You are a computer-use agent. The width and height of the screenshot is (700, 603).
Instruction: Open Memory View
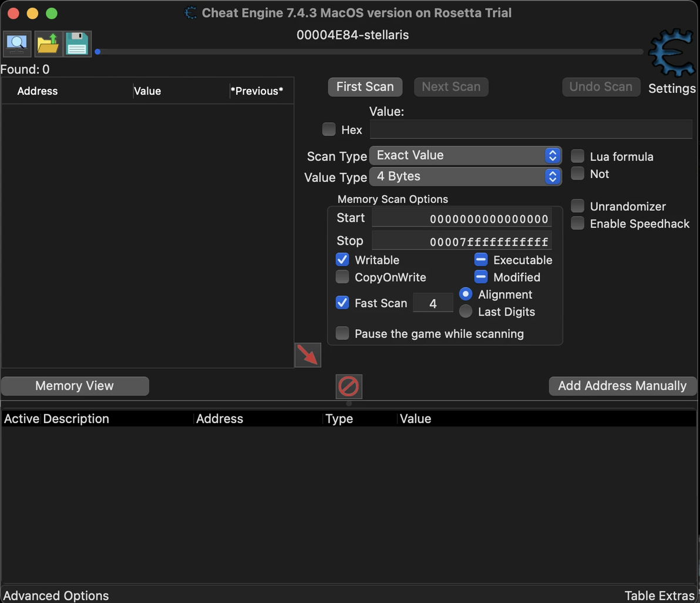coord(75,386)
